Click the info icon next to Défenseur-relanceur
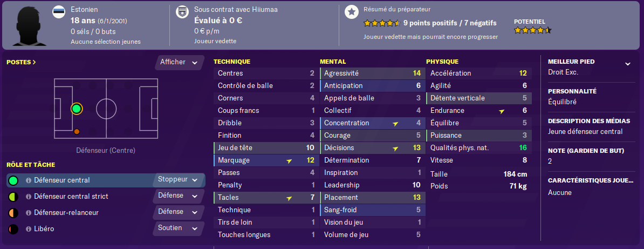The width and height of the screenshot is (644, 249). (x=29, y=213)
